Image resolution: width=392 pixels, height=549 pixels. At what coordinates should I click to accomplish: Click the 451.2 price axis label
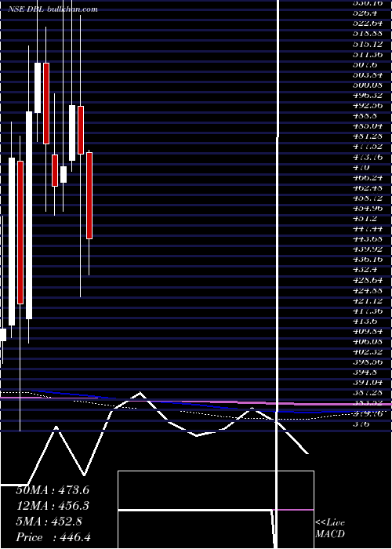coord(366,219)
